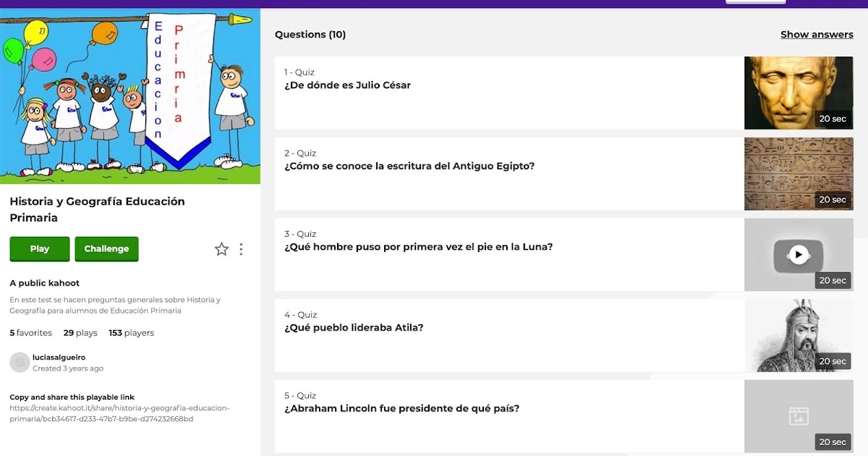Image resolution: width=868 pixels, height=456 pixels.
Task: Play the video on question 3 thumbnail
Action: [x=798, y=254]
